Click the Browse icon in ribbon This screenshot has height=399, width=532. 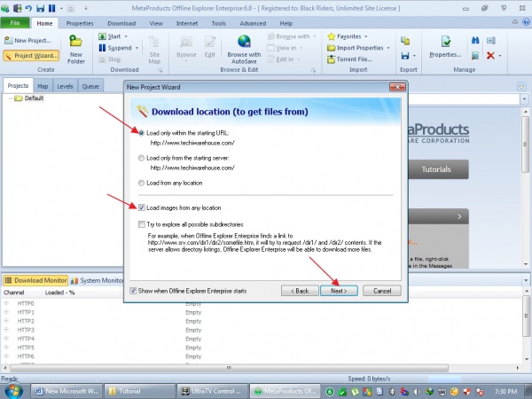pyautogui.click(x=186, y=42)
